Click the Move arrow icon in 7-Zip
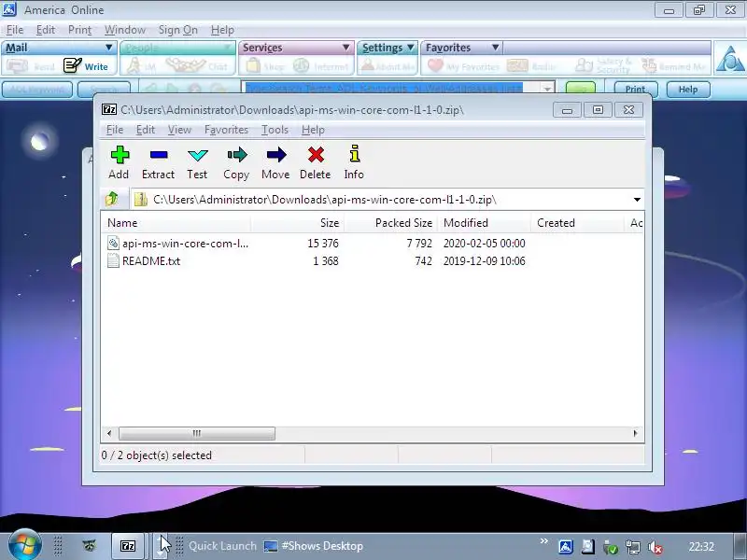The height and width of the screenshot is (560, 747). pyautogui.click(x=276, y=155)
